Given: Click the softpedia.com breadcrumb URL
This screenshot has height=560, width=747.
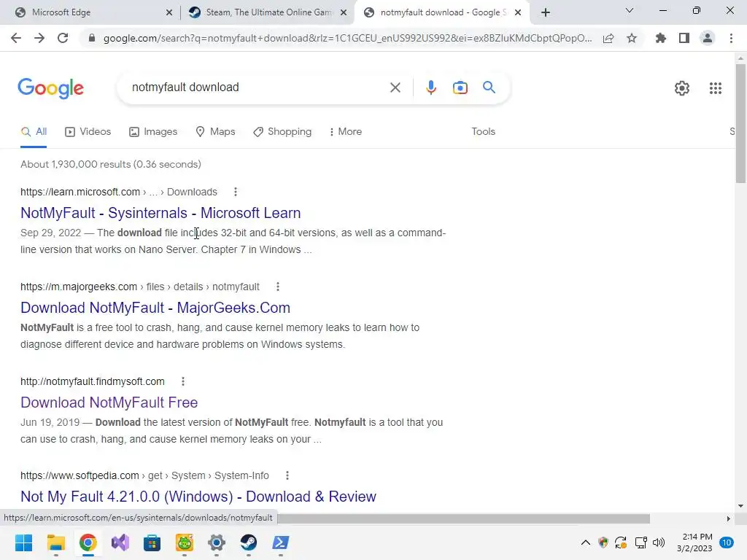Looking at the screenshot, I should (145, 475).
